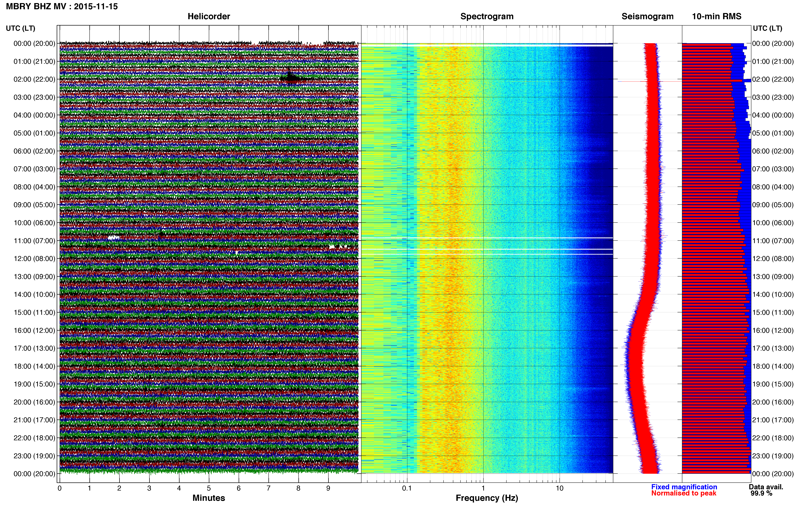Click the 3 tick on the Minutes axis

(149, 488)
